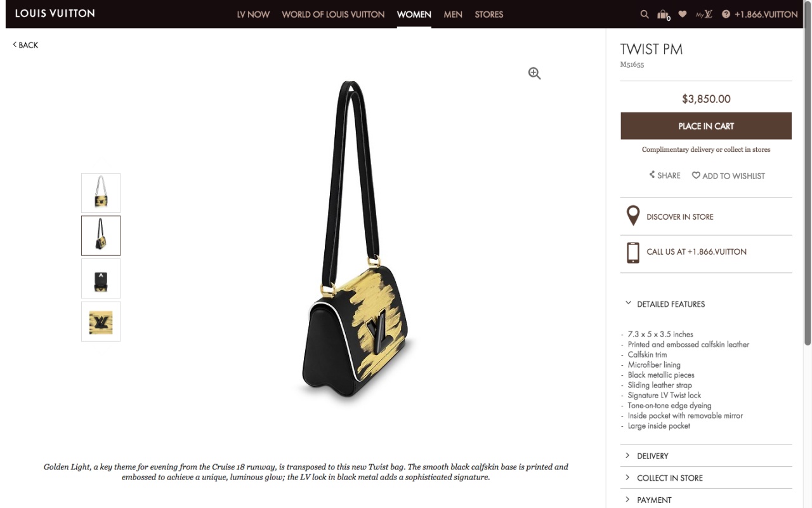The width and height of the screenshot is (812, 508).
Task: Click the heart wishlist icon in header
Action: pyautogui.click(x=683, y=14)
